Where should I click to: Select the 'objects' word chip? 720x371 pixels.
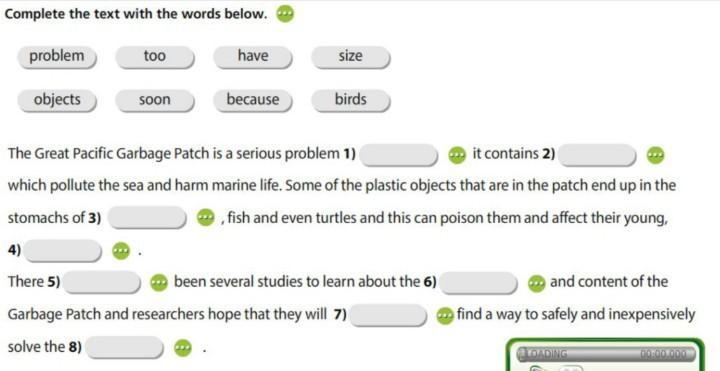click(x=57, y=101)
